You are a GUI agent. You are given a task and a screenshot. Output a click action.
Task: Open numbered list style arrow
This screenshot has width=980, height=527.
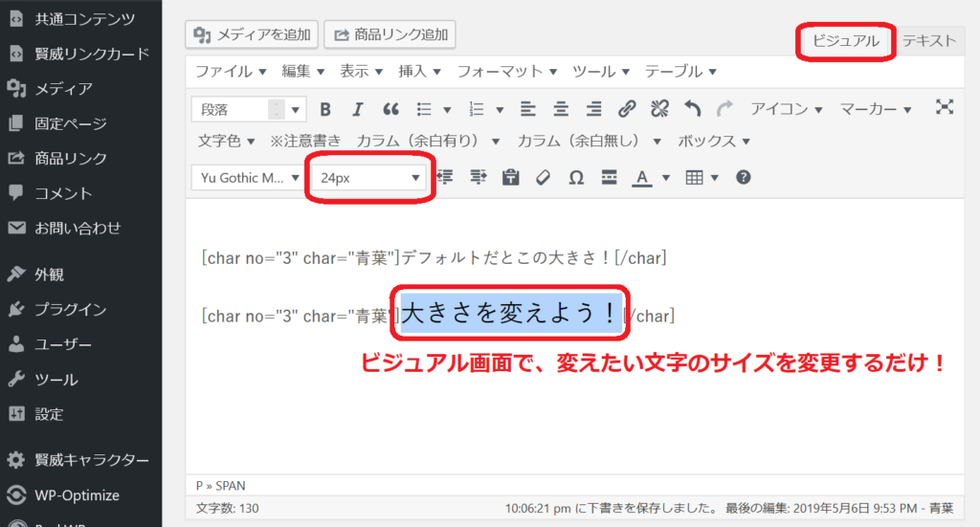500,111
